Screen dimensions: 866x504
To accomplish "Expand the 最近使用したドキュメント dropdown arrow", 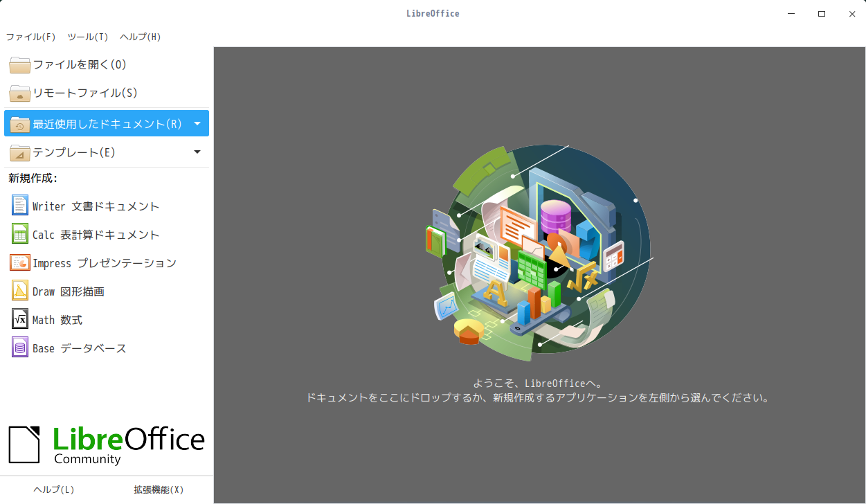I will (x=197, y=124).
